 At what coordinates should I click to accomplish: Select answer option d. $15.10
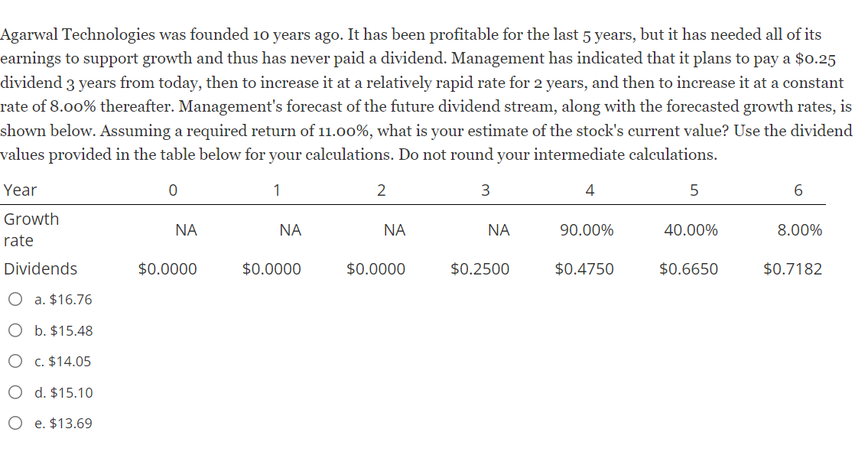[15, 392]
